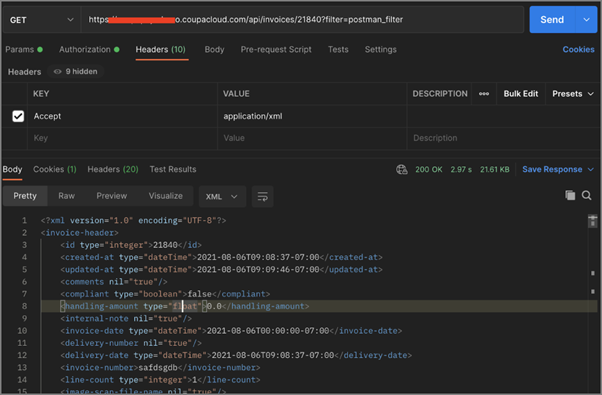Click the delivery-number nil XML line
The height and width of the screenshot is (395, 602).
(131, 343)
